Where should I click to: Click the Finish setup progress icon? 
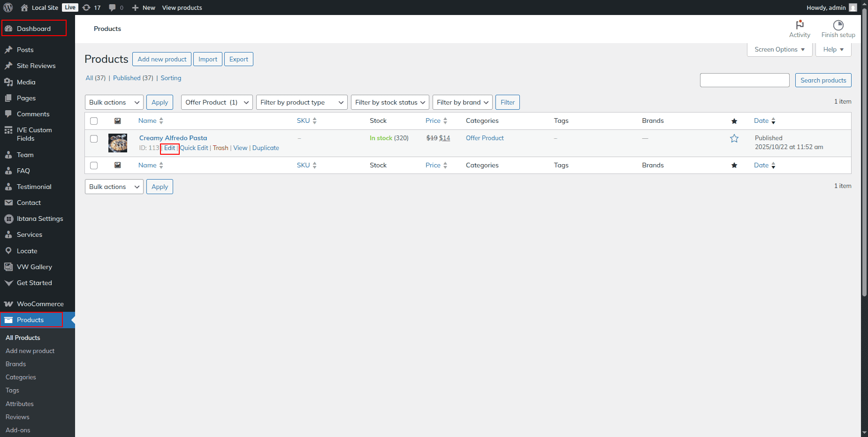click(x=838, y=25)
